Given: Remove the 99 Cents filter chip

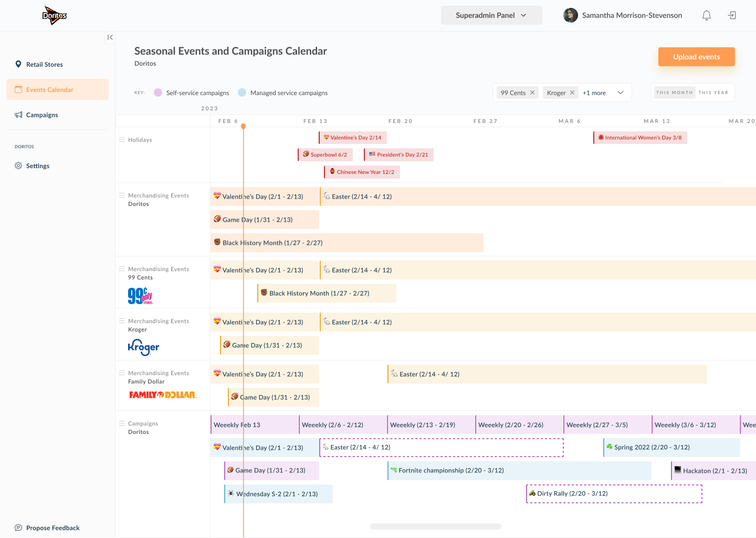Looking at the screenshot, I should 532,92.
